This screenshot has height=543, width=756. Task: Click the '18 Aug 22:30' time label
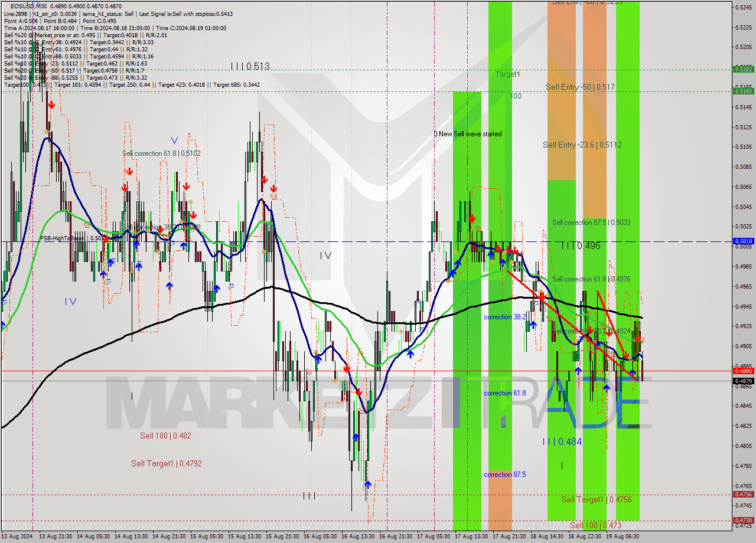point(585,537)
